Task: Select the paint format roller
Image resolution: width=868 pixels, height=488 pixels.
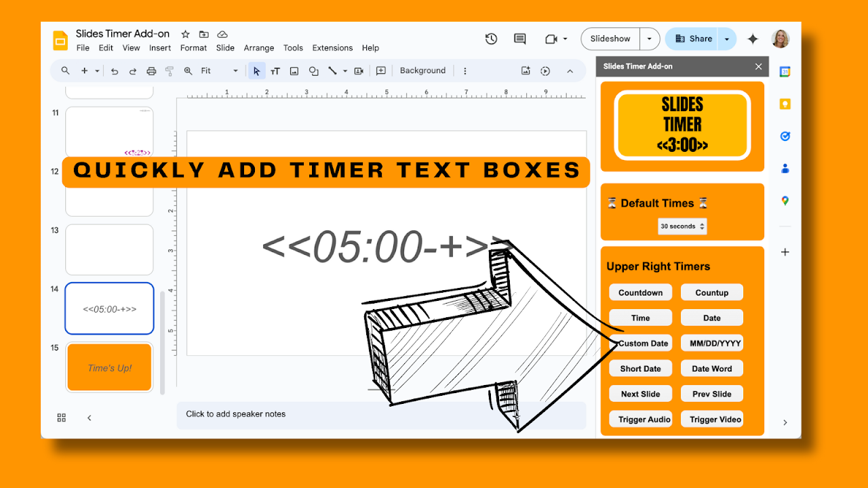Action: [170, 70]
